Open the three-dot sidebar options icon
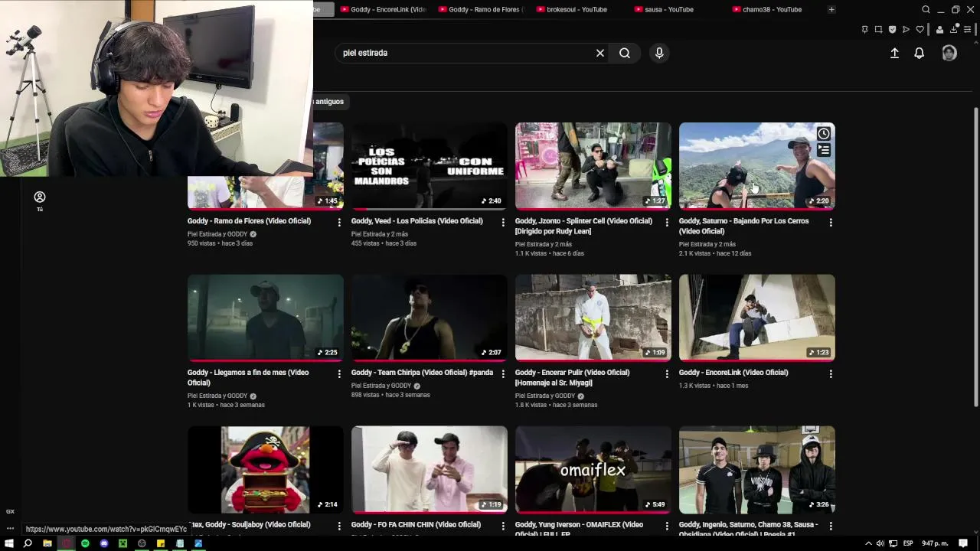This screenshot has height=551, width=980. [10, 528]
